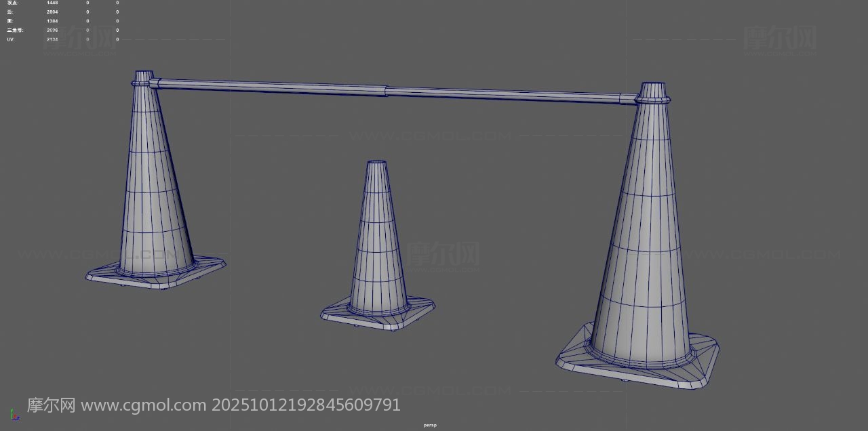Click the top cap of the right cone
Screen dimensions: 868x431
653,88
